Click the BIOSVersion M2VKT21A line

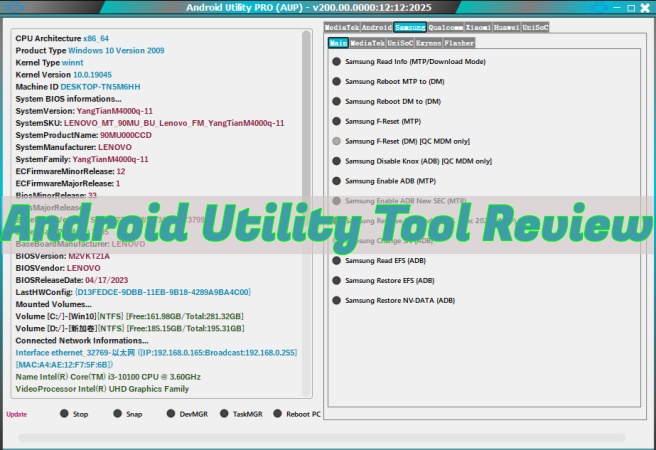(x=63, y=256)
